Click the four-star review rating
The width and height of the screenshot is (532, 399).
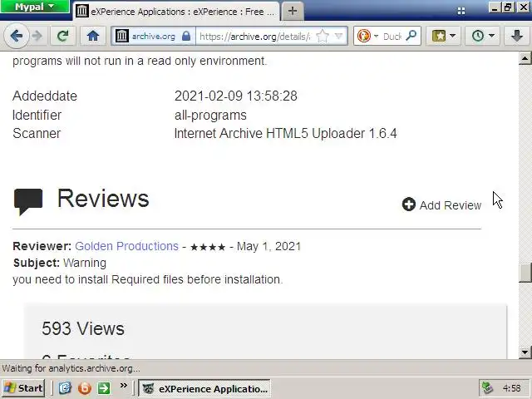point(208,247)
